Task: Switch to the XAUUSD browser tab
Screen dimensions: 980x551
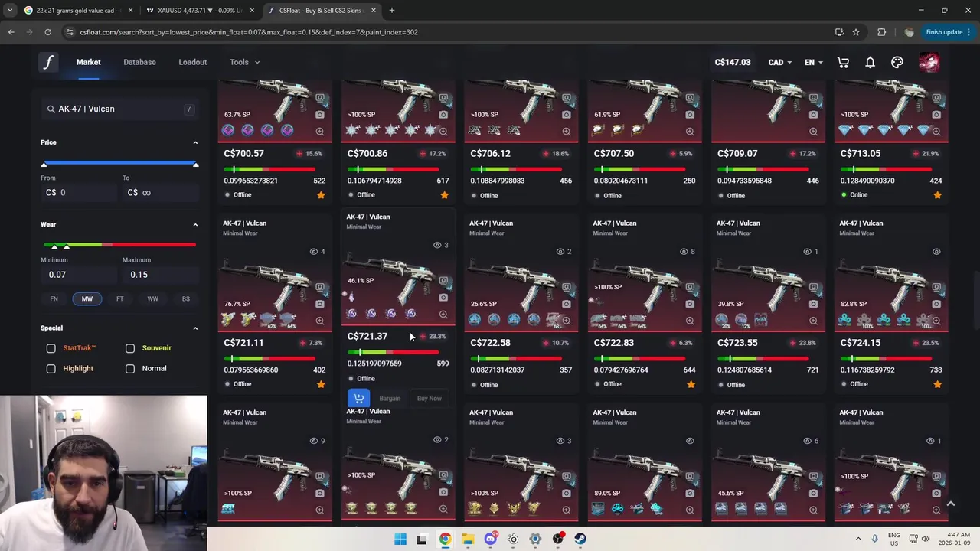Action: pyautogui.click(x=199, y=11)
